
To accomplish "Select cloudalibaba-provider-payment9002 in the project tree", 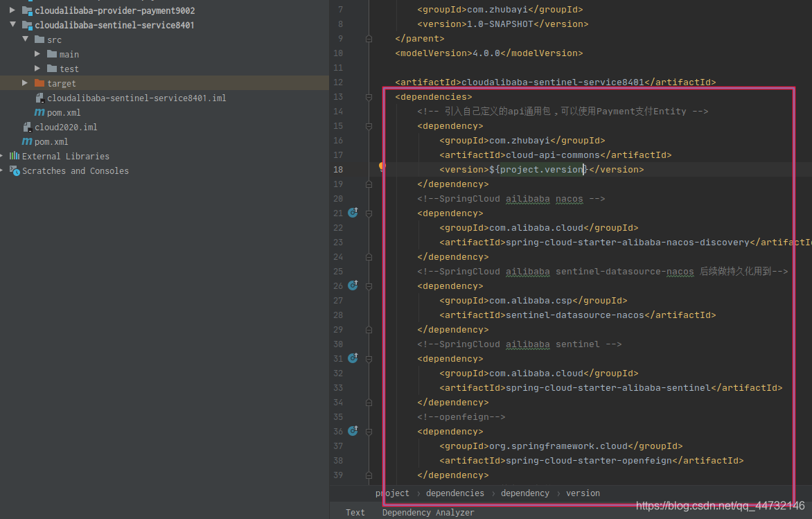I will click(x=164, y=10).
